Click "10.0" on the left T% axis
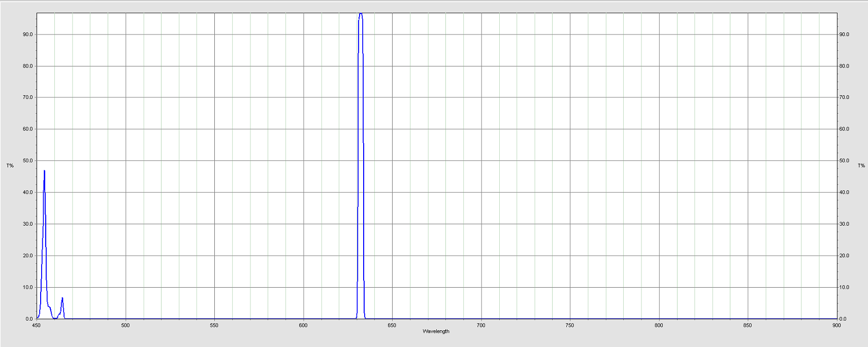The width and height of the screenshot is (868, 347). [x=27, y=287]
